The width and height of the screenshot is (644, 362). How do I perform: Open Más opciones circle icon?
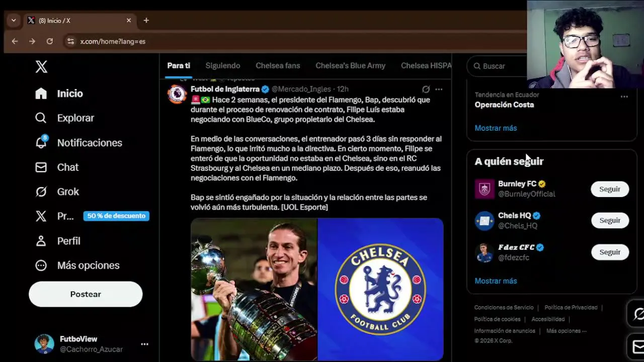click(x=41, y=265)
